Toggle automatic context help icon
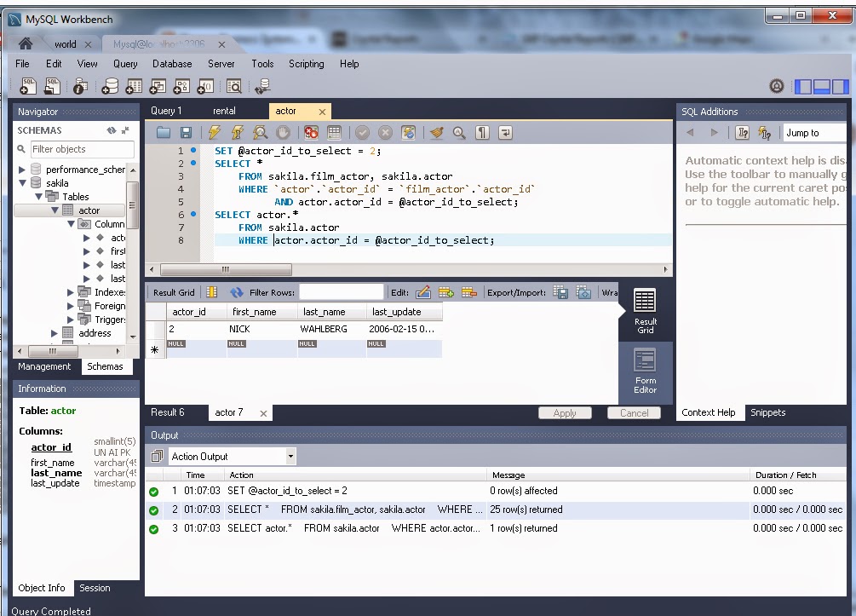 tap(765, 133)
